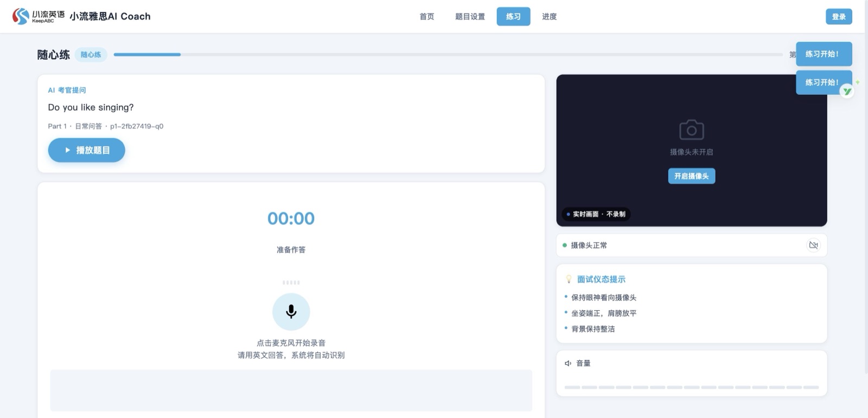Click the 面试仪态提示 heading
The image size is (868, 418).
(601, 279)
